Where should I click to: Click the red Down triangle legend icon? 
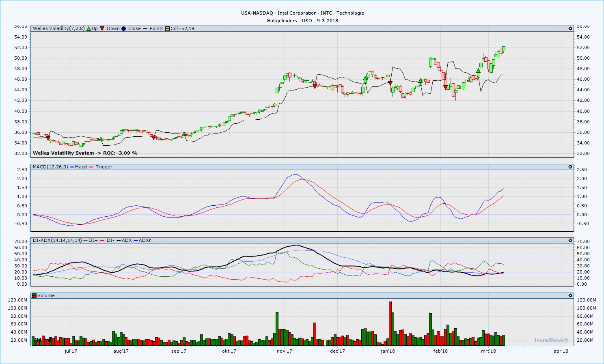[x=102, y=28]
